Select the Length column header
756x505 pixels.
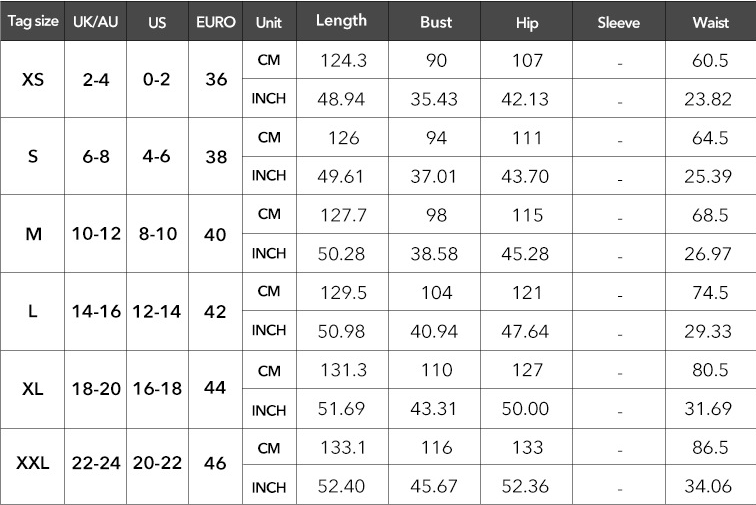click(x=341, y=21)
